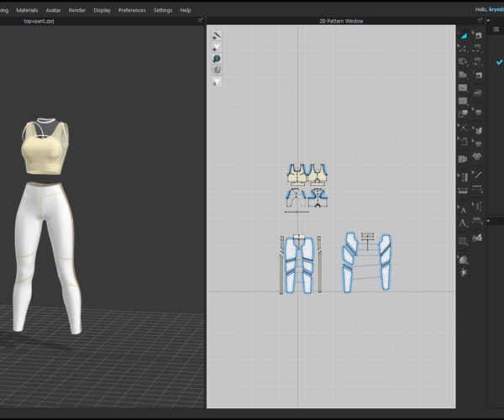Click the camera-shaped tool icon
The width and height of the screenshot is (504, 420).
[x=463, y=159]
